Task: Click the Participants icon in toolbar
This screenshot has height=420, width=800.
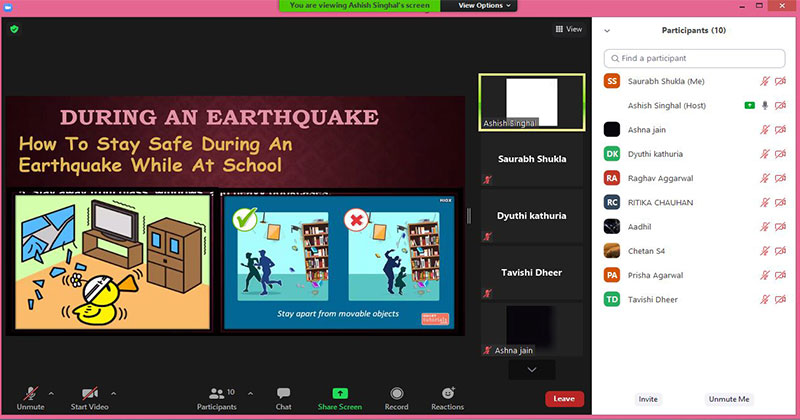Action: pos(217,393)
